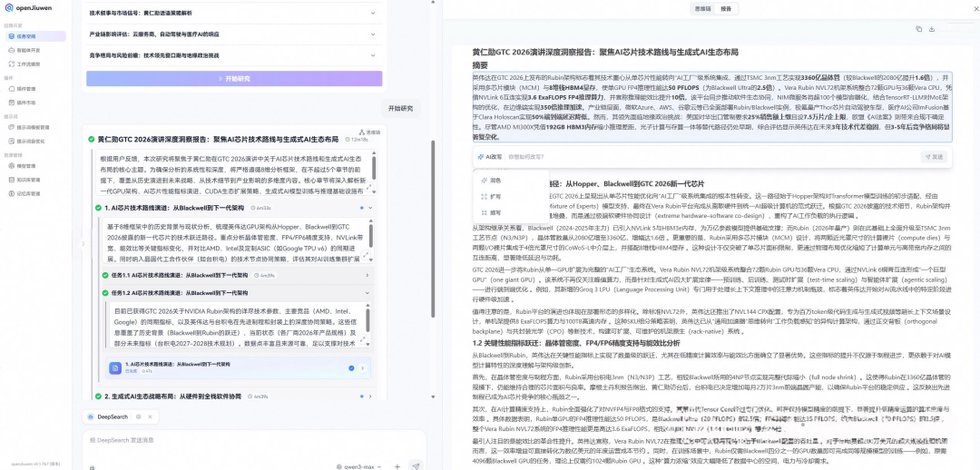Collapse section 1 AI芯片技术路线演进
The image size is (980, 470).
click(x=370, y=208)
